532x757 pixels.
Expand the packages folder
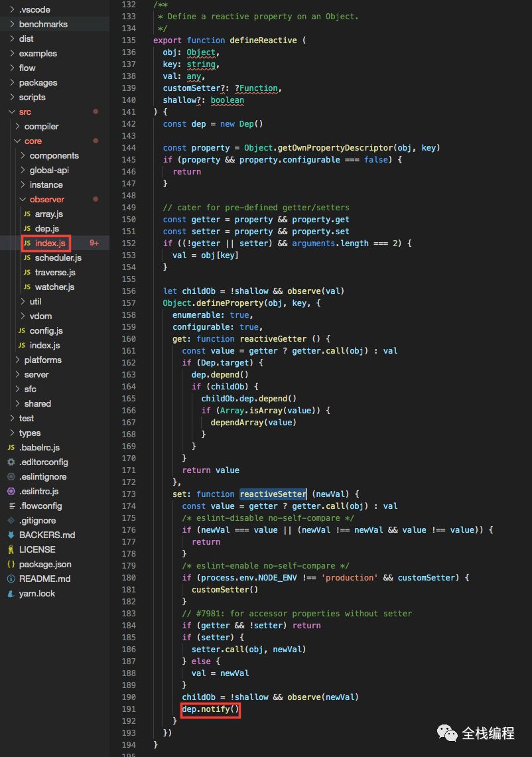[12, 82]
